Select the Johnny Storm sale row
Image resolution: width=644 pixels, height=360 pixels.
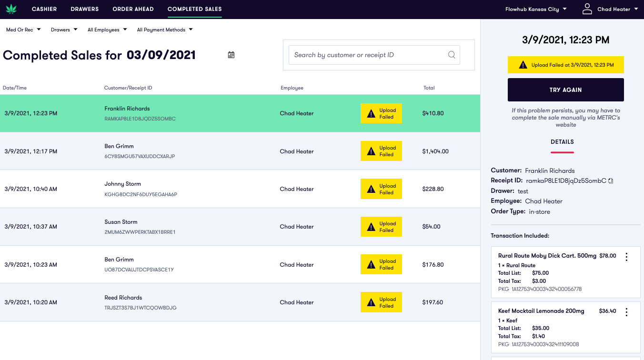240,189
